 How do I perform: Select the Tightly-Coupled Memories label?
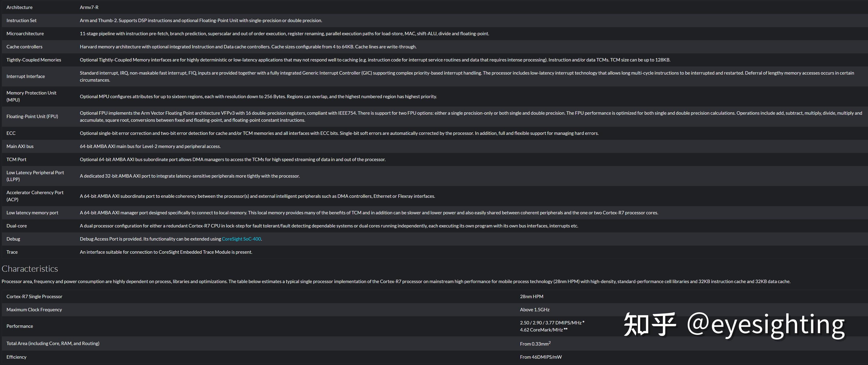pos(34,60)
